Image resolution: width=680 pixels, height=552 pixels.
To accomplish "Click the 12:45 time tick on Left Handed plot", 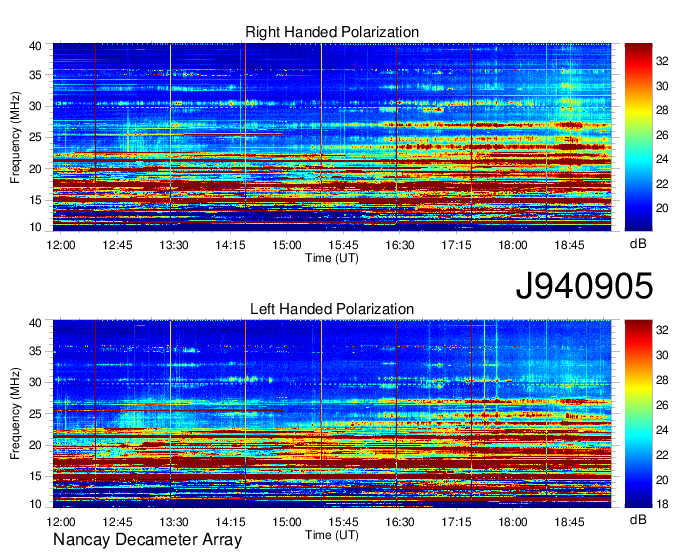I will pos(117,522).
